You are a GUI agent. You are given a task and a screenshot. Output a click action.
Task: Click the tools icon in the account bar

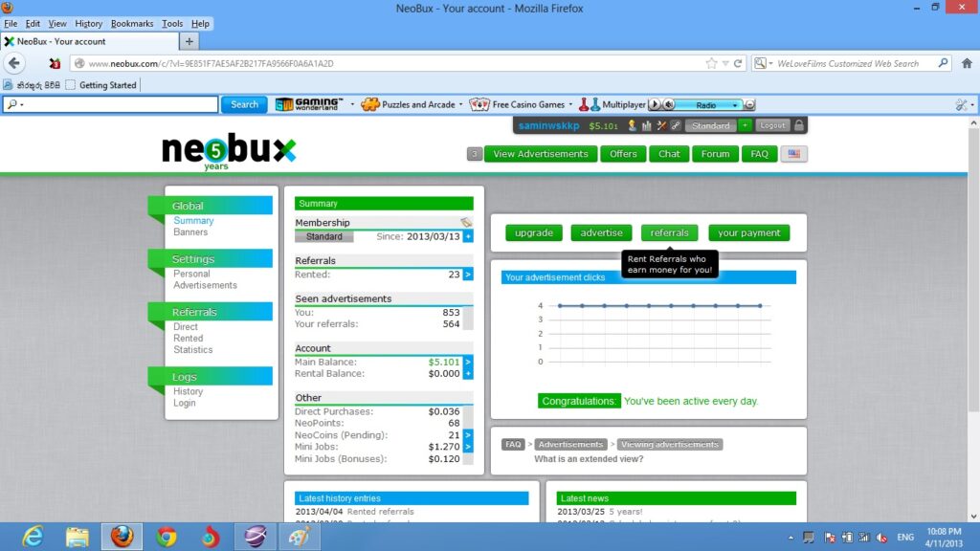click(661, 125)
